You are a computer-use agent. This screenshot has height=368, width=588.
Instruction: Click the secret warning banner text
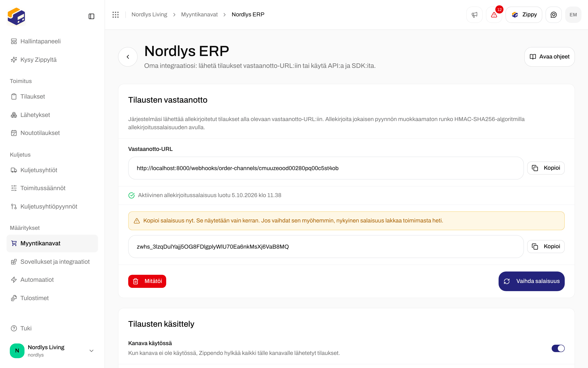pos(293,221)
